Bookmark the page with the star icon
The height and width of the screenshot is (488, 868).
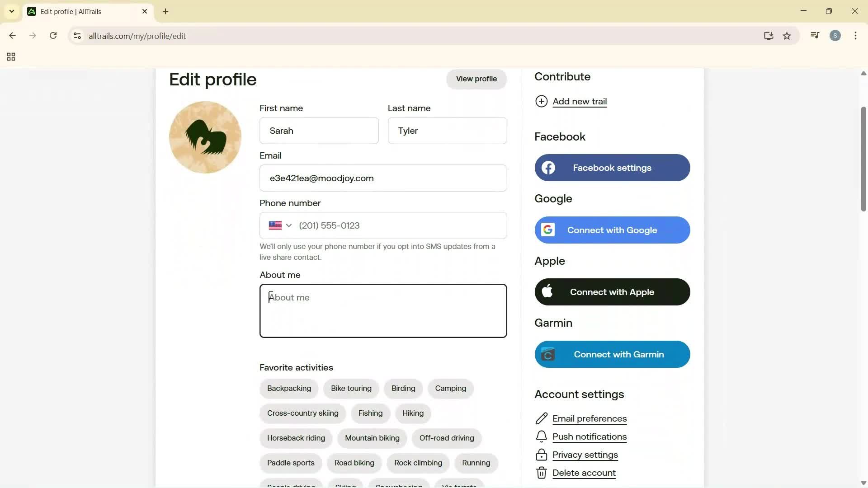[x=788, y=36]
